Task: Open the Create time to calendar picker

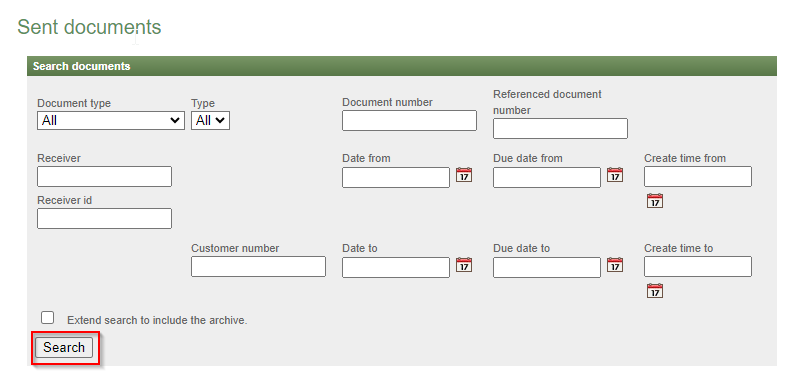Action: [x=655, y=291]
